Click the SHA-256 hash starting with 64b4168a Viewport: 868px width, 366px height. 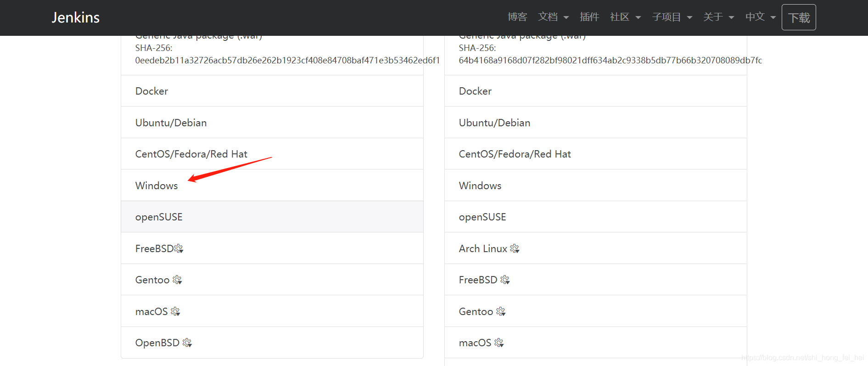[610, 60]
